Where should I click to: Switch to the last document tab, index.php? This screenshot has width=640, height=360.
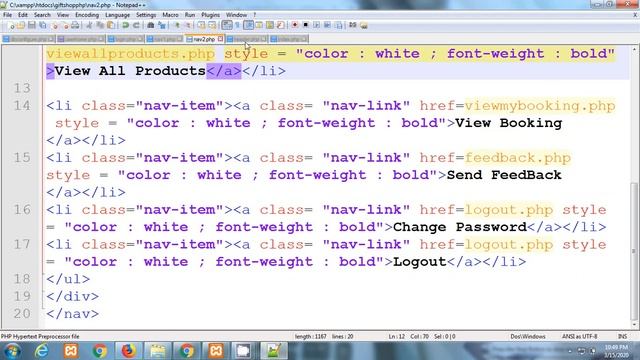pyautogui.click(x=289, y=39)
